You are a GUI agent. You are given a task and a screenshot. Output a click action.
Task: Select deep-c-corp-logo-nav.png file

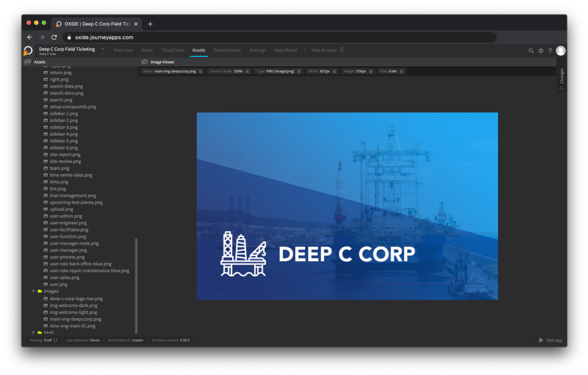(x=76, y=299)
